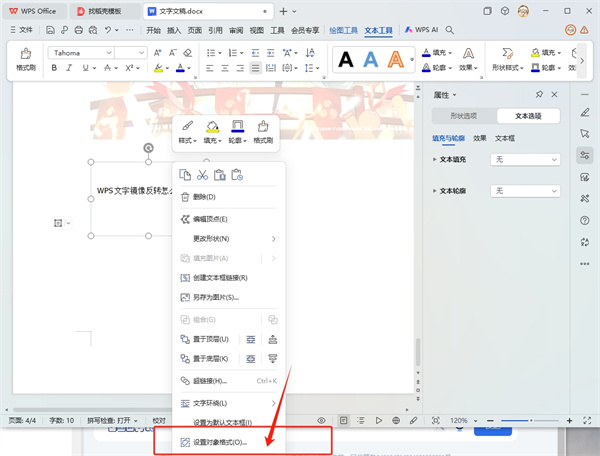Open the 文本填充 dropdown set to 无

point(525,160)
